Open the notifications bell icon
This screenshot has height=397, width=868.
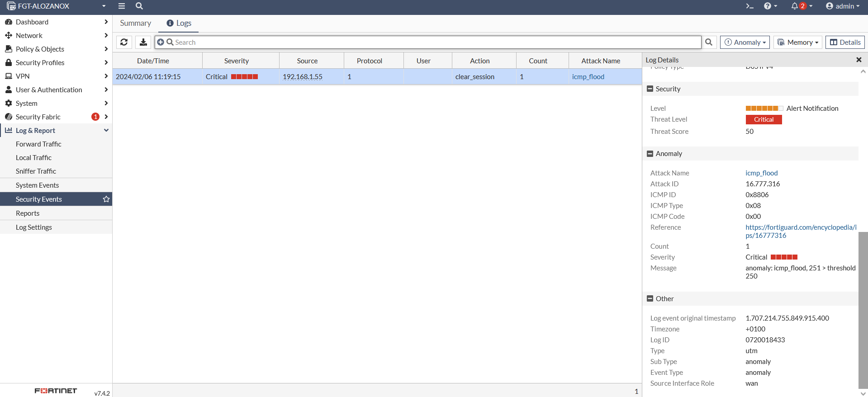795,6
